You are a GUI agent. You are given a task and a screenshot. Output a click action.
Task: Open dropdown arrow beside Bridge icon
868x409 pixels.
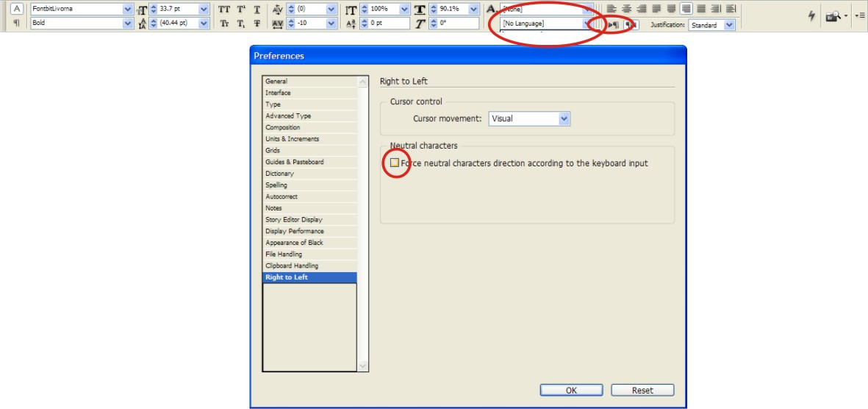(x=847, y=17)
